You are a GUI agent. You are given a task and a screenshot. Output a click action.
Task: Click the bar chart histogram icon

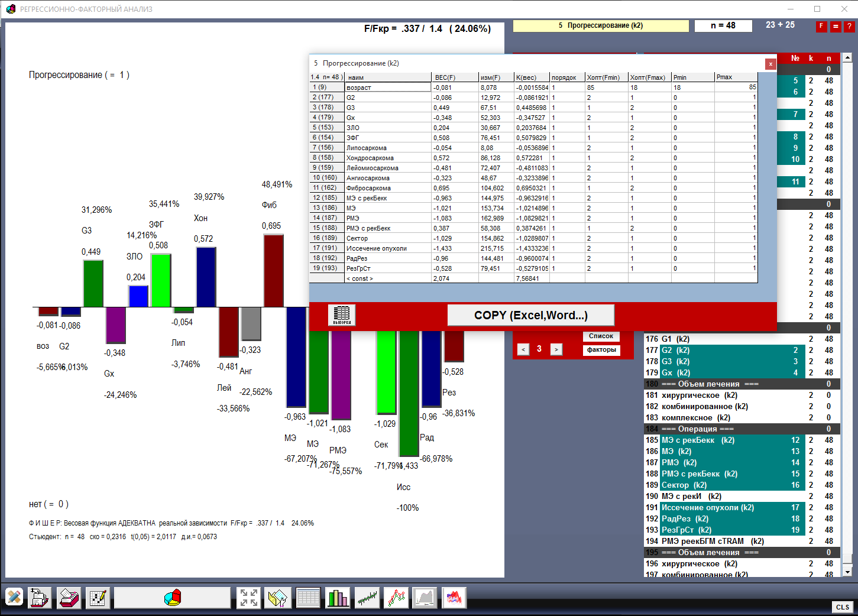[338, 598]
